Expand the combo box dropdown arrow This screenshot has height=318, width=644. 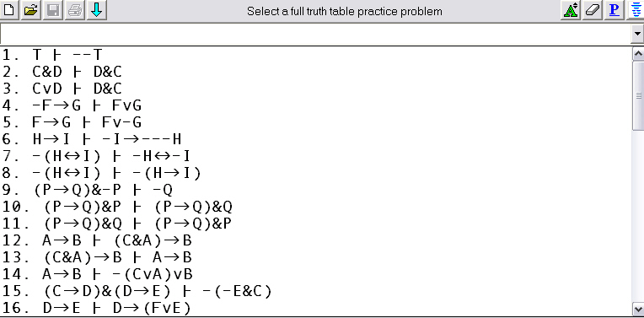point(637,34)
